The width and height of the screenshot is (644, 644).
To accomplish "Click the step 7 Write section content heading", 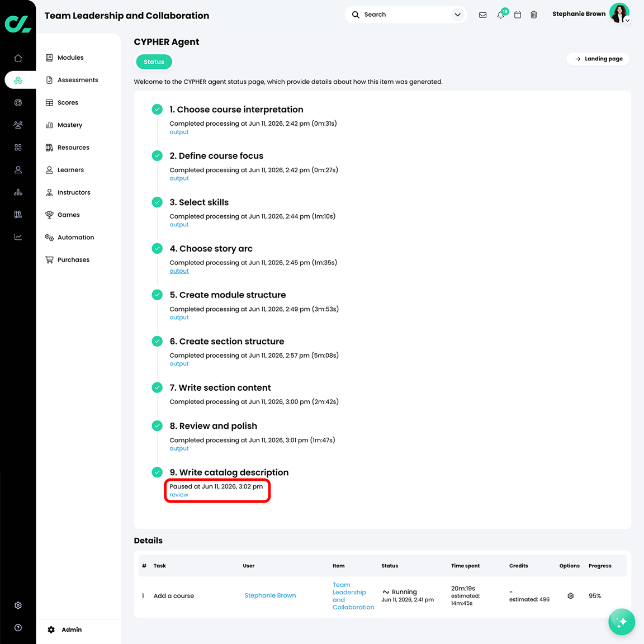I will [x=220, y=388].
